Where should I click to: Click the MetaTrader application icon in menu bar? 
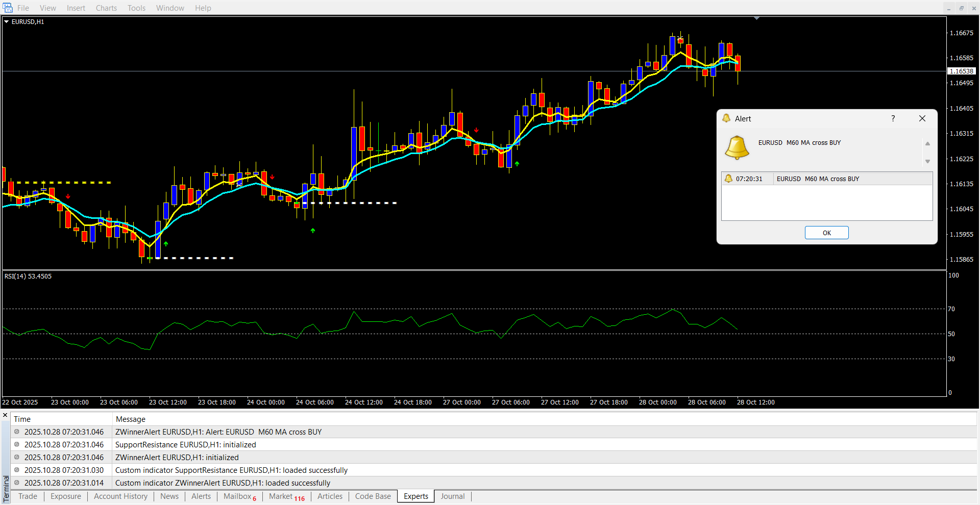[x=8, y=8]
